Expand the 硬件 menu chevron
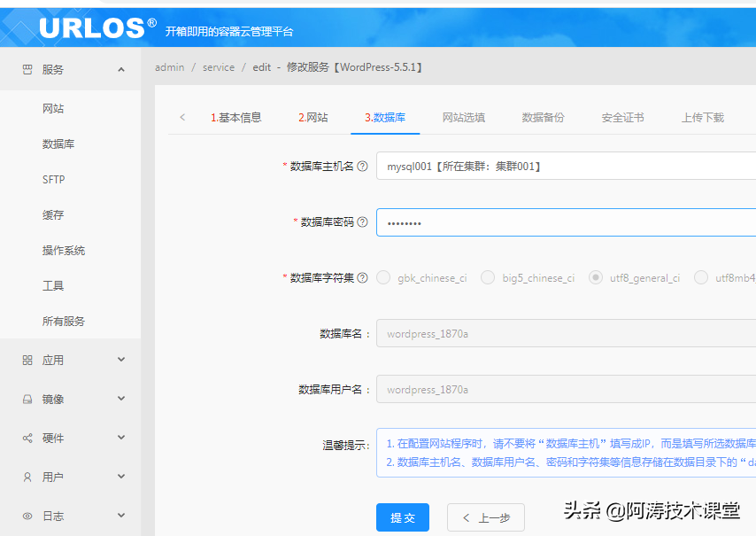 tap(121, 437)
